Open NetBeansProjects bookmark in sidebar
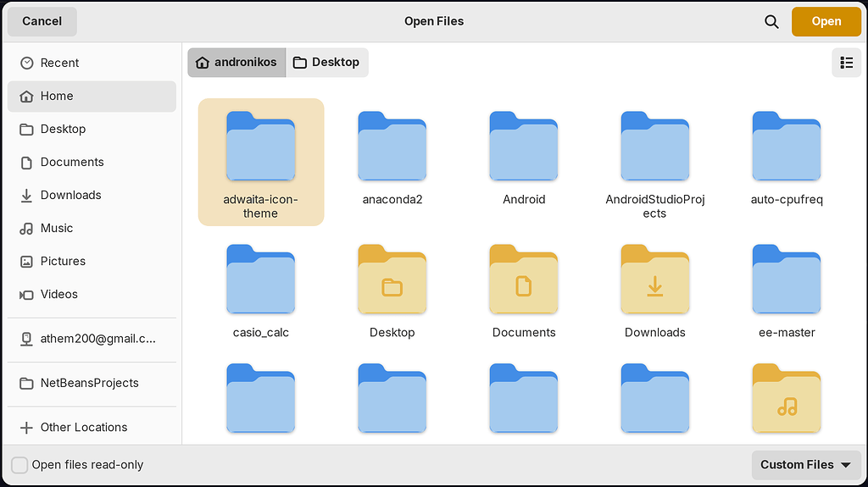This screenshot has height=487, width=868. point(92,384)
